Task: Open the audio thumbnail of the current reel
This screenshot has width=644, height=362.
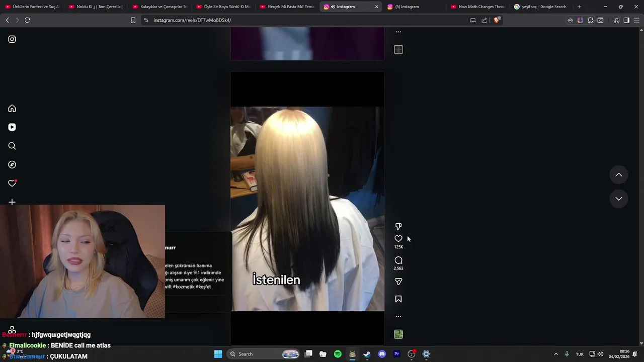Action: click(398, 334)
